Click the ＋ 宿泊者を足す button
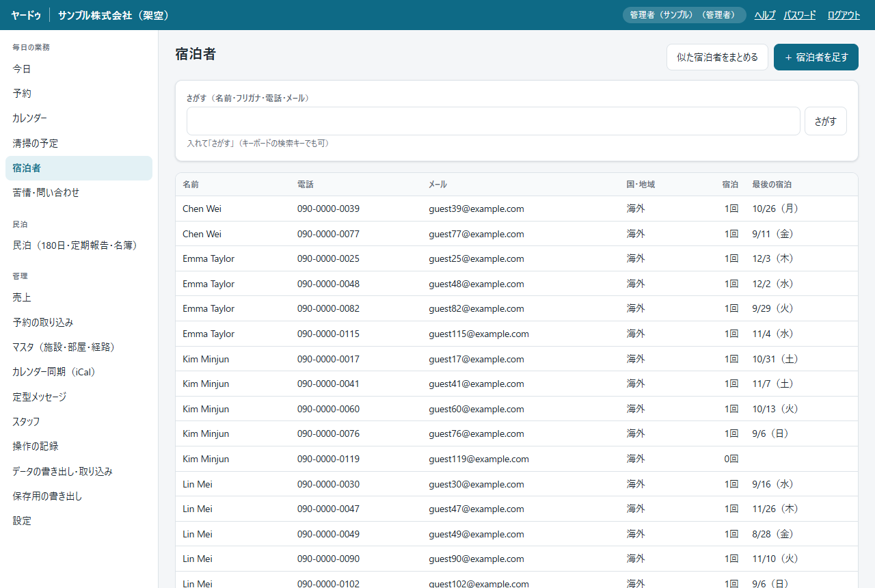This screenshot has width=875, height=588. (816, 57)
